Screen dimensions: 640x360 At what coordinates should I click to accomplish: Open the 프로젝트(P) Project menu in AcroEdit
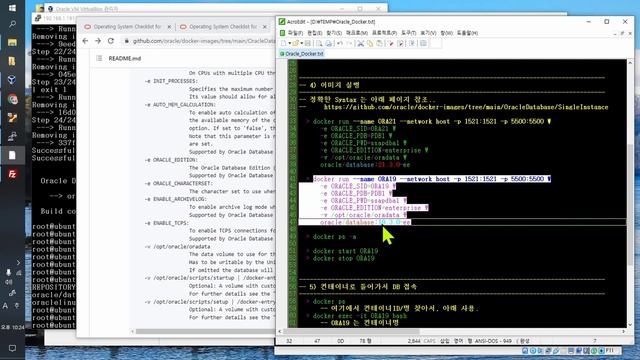tap(384, 33)
